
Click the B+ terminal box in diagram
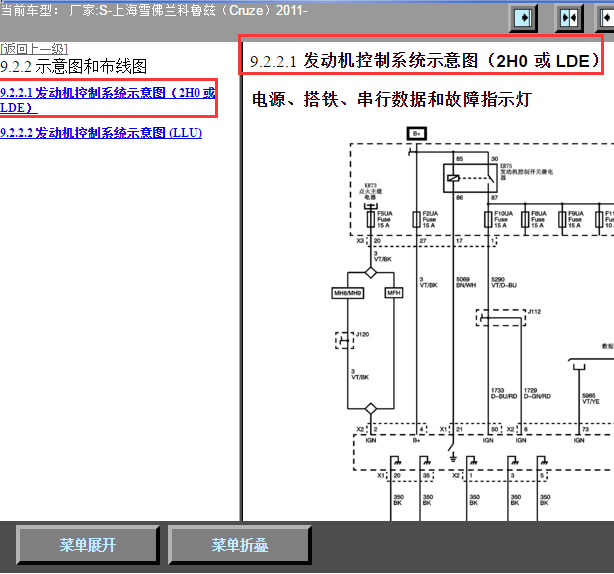417,134
